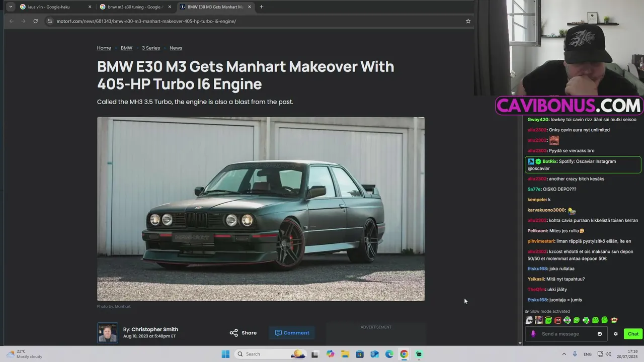The image size is (644, 362).
Task: Pick the last emote in the quick row
Action: point(614,320)
